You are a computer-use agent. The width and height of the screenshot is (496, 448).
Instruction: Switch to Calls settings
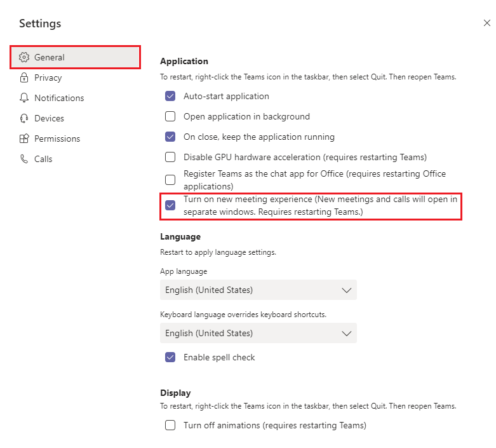point(76,159)
